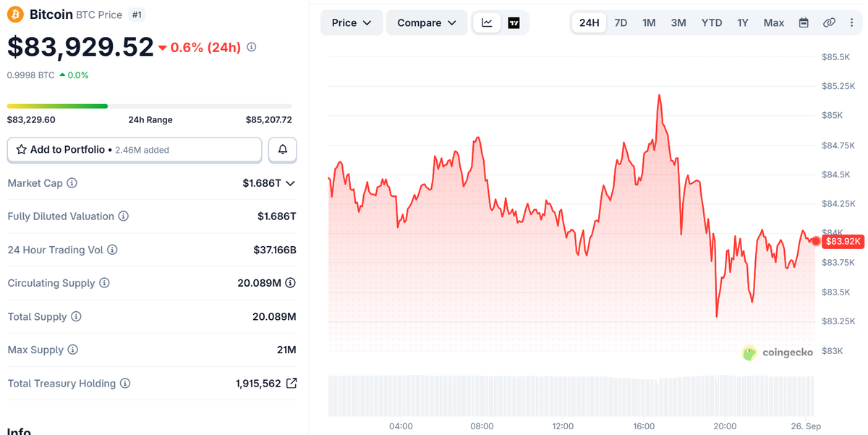Click Add to Portfolio button

(x=135, y=150)
